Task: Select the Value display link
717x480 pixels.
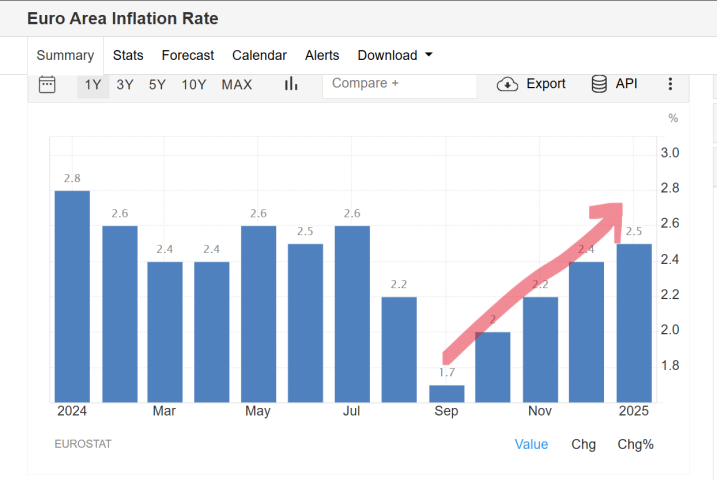Action: coord(531,444)
